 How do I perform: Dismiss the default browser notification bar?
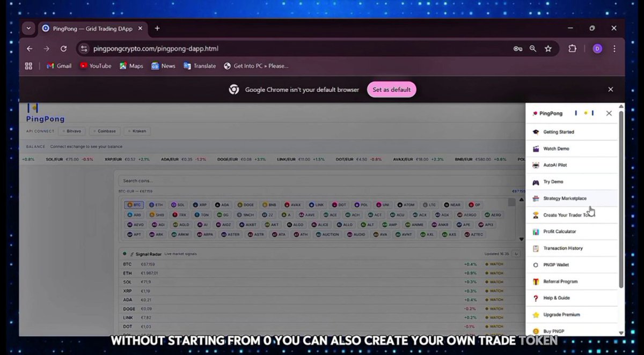click(610, 90)
